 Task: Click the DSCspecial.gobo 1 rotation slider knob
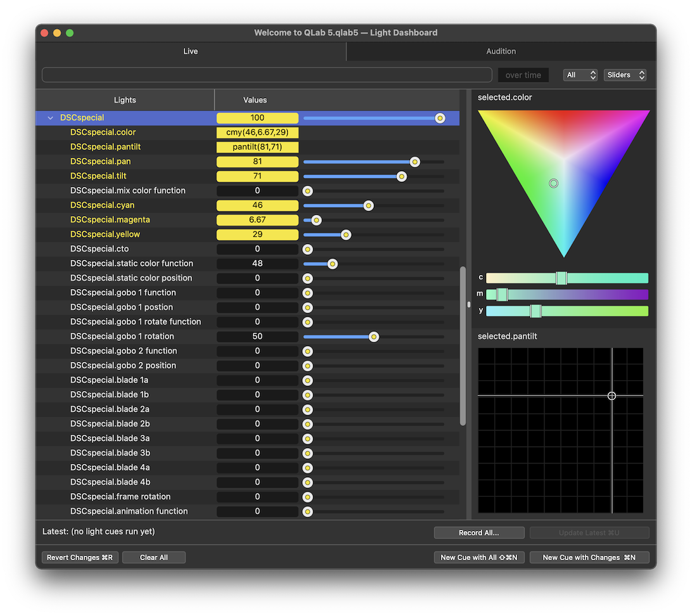click(x=374, y=337)
